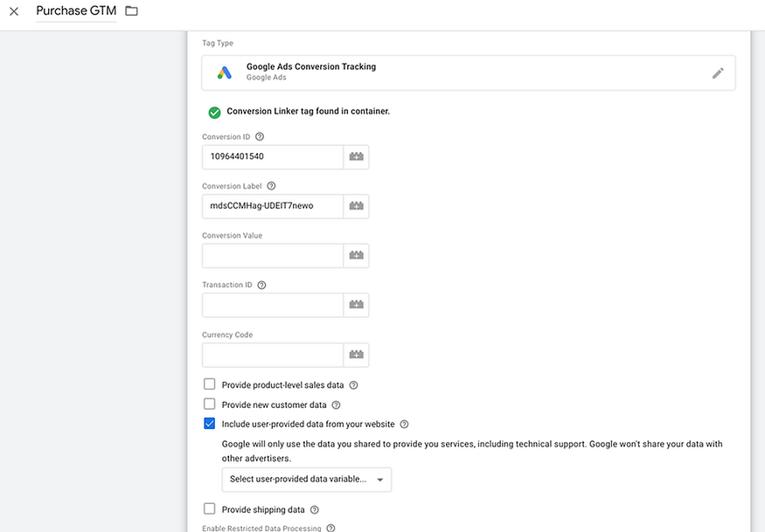This screenshot has width=765, height=532.
Task: Open help for Transaction ID
Action: pyautogui.click(x=261, y=285)
